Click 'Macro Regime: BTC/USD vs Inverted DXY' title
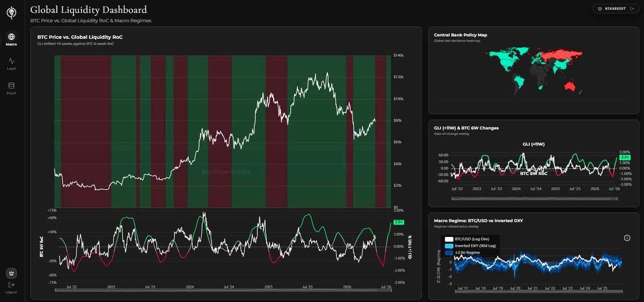Viewport: 644px width, 302px height. coord(478,221)
